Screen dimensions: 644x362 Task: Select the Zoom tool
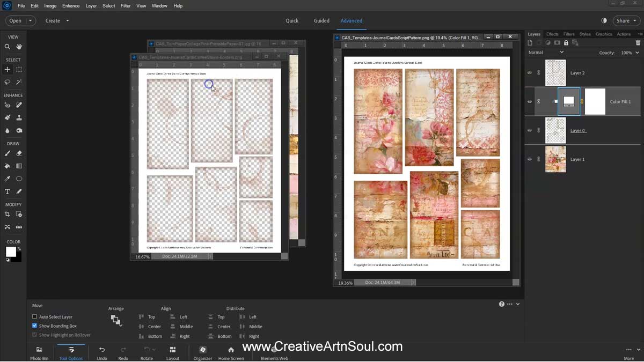[x=7, y=47]
